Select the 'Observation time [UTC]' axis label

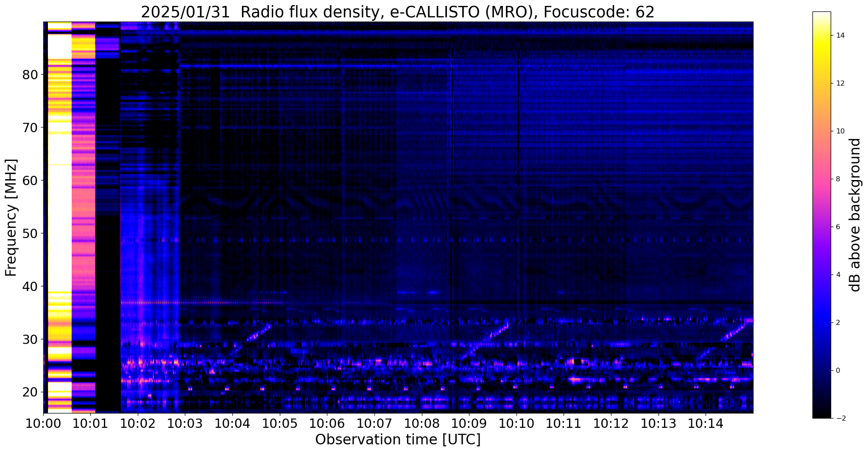tap(398, 440)
